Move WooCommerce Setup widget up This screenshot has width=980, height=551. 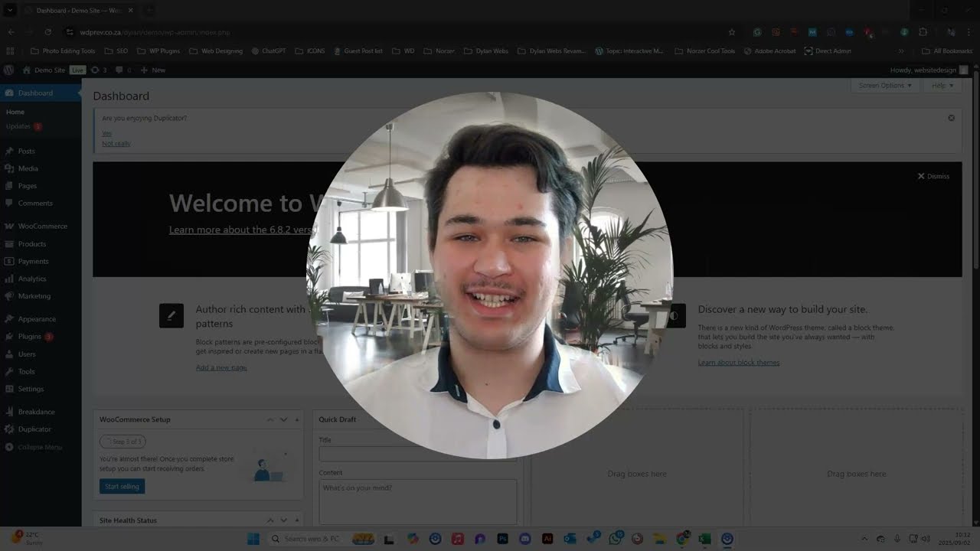pyautogui.click(x=270, y=419)
